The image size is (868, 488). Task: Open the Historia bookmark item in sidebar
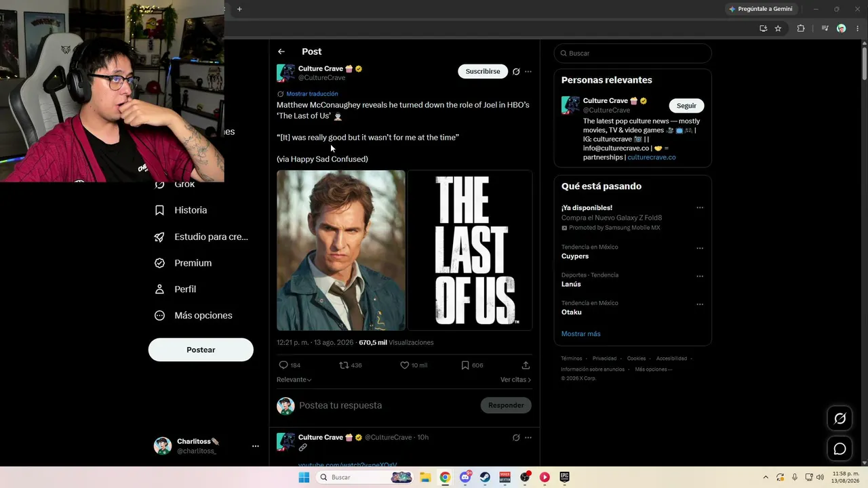(181, 210)
